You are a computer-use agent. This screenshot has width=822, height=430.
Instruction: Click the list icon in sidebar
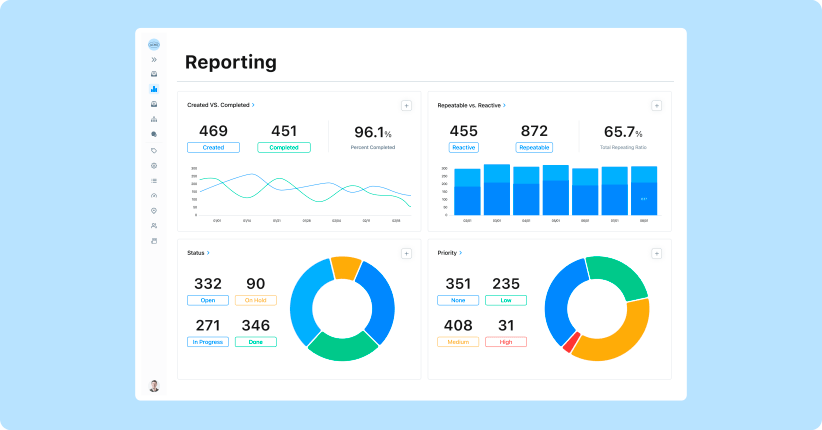tap(154, 180)
